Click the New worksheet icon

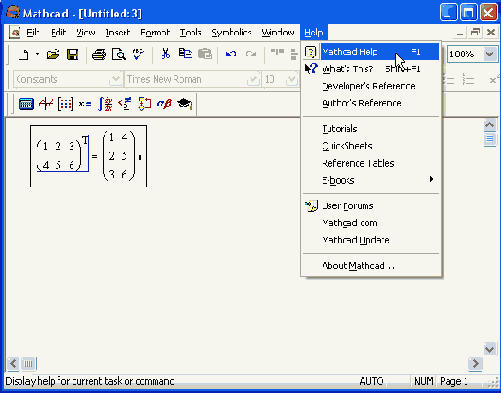24,54
